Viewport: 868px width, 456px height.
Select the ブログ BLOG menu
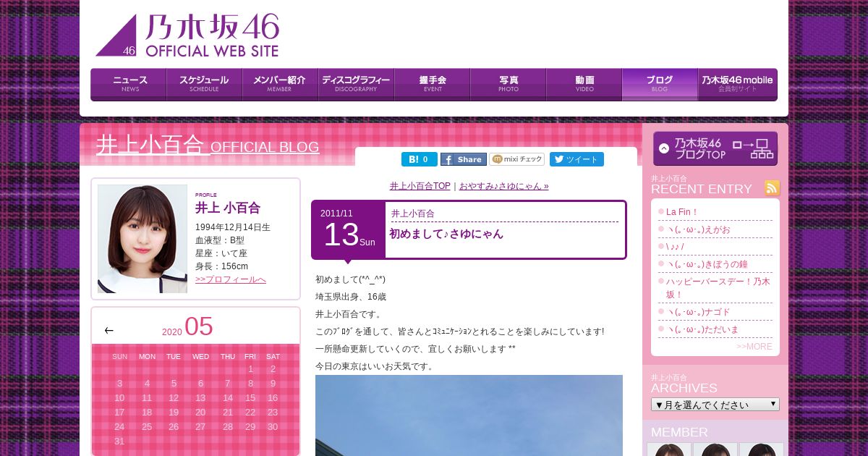coord(660,84)
